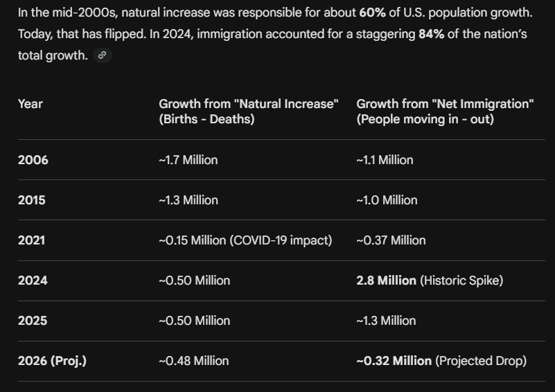Image resolution: width=555 pixels, height=392 pixels.
Task: Select the 2015 year cell
Action: pos(32,200)
